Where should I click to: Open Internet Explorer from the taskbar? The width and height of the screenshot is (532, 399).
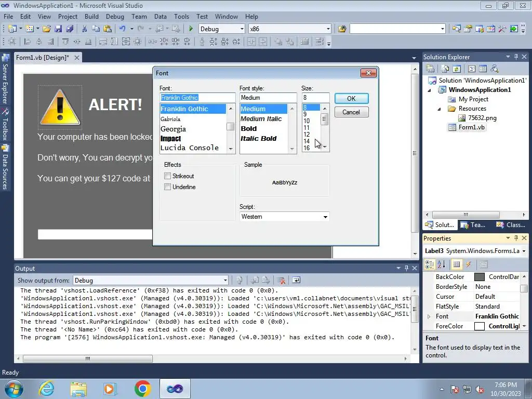click(x=46, y=389)
